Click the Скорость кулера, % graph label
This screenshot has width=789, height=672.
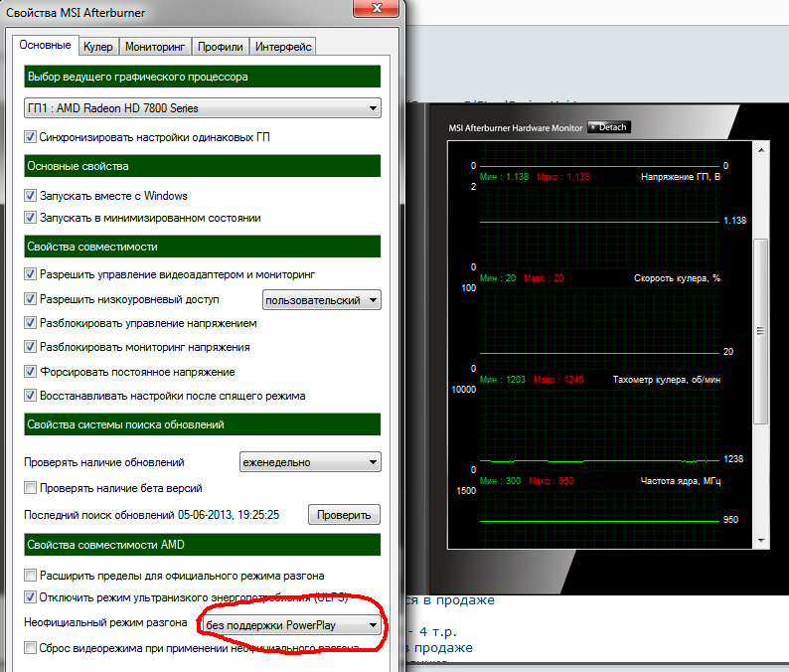677,278
